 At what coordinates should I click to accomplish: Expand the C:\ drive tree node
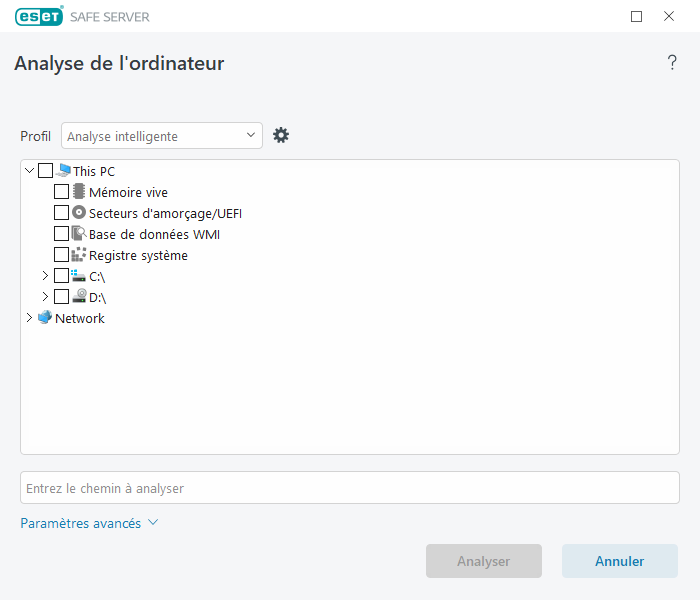(x=45, y=276)
